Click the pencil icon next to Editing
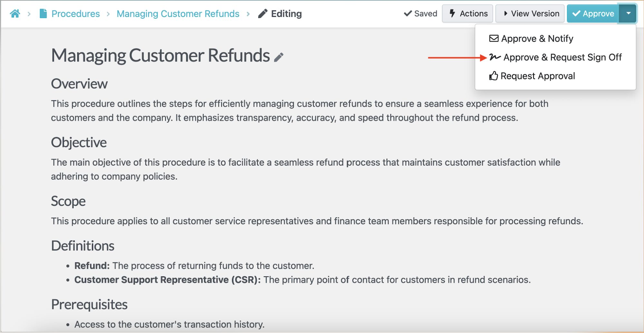This screenshot has width=644, height=333. [x=263, y=14]
